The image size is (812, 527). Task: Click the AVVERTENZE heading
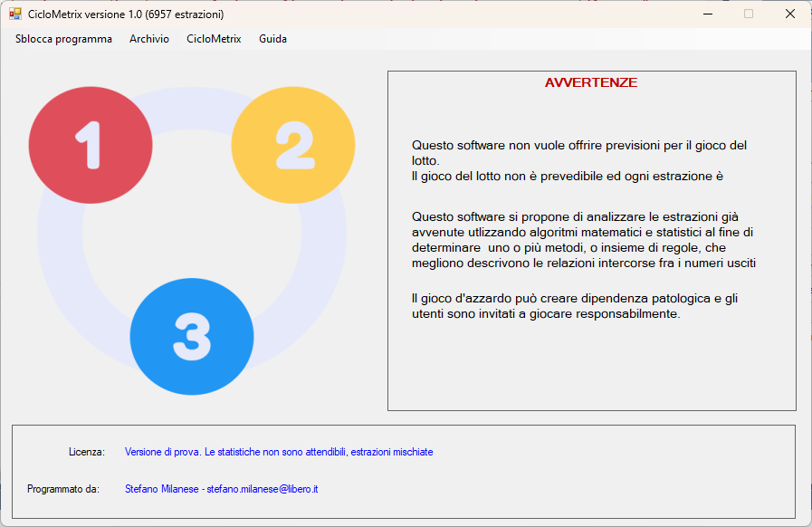tap(591, 82)
